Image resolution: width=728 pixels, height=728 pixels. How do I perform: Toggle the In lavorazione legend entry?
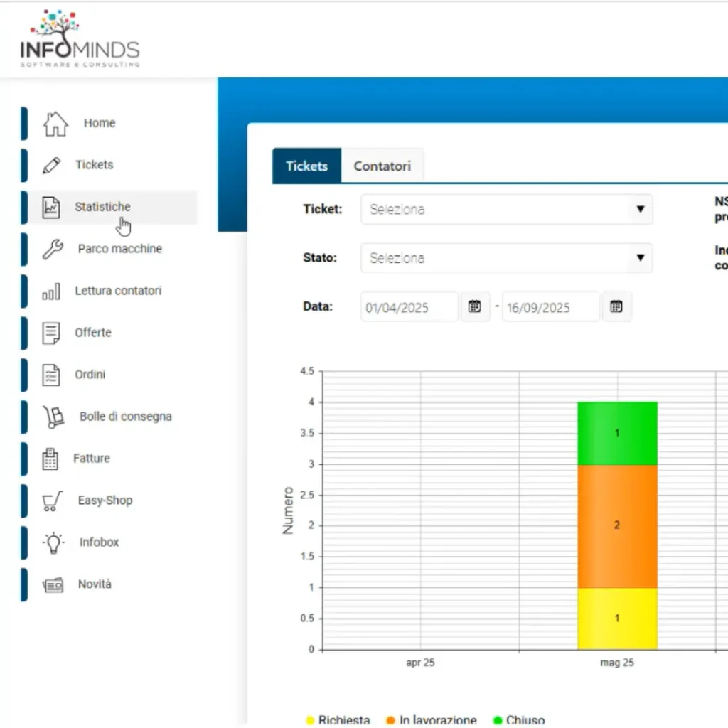point(432,720)
